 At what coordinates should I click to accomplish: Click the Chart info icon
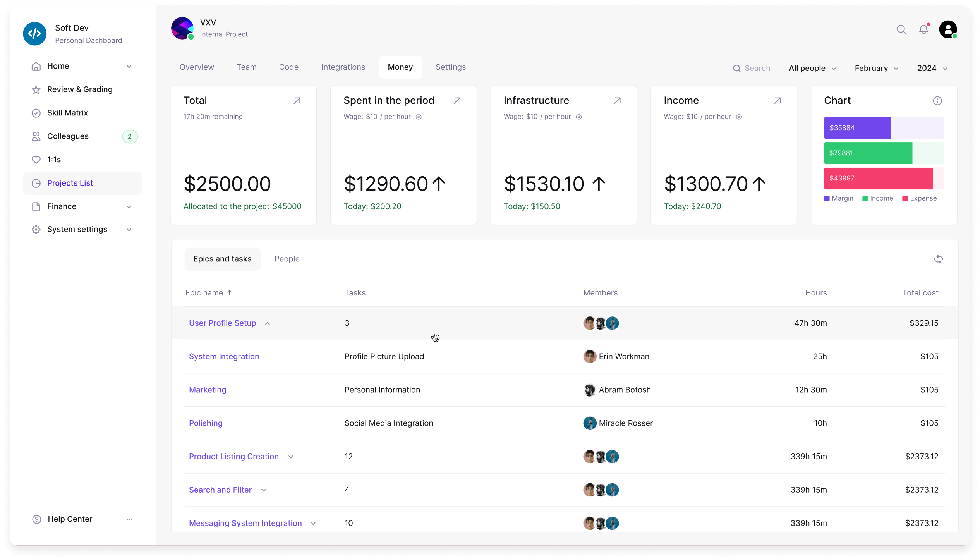[x=937, y=101]
